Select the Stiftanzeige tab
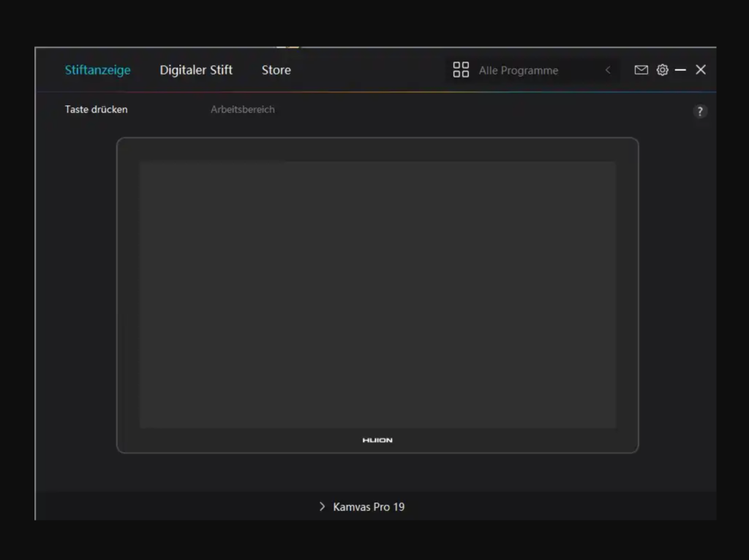This screenshot has width=749, height=560. (x=97, y=69)
